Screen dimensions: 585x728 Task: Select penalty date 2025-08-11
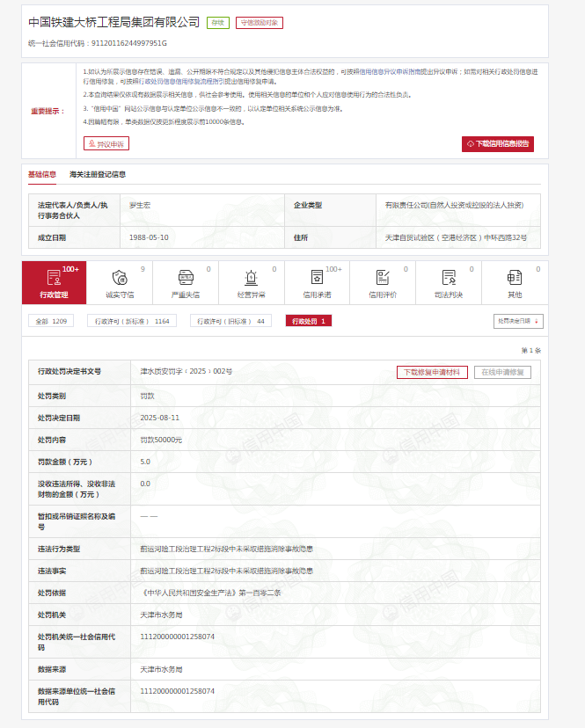coord(160,418)
